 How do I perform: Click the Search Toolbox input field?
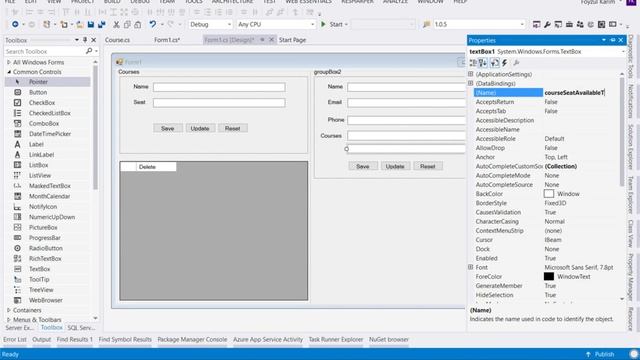click(44, 51)
